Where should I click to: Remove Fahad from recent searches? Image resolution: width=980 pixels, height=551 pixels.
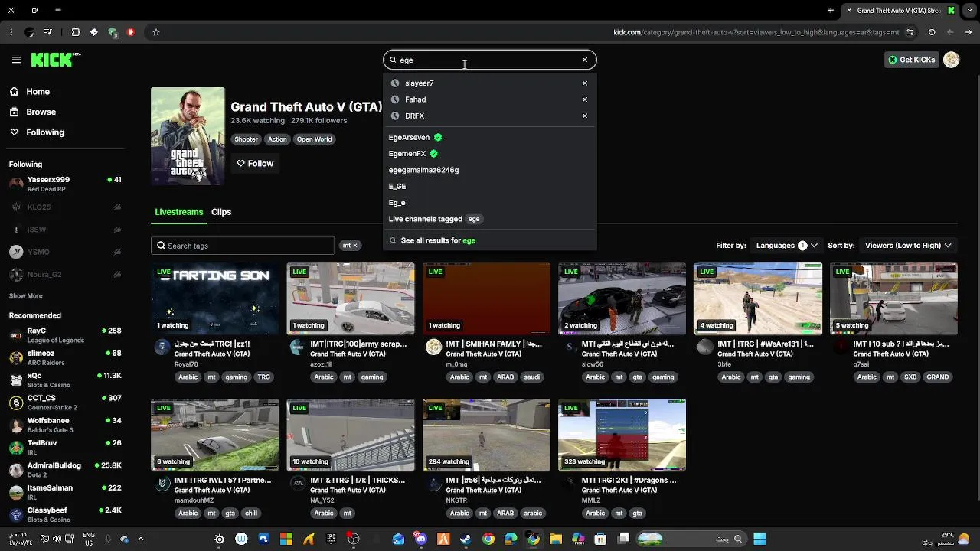[x=585, y=99]
